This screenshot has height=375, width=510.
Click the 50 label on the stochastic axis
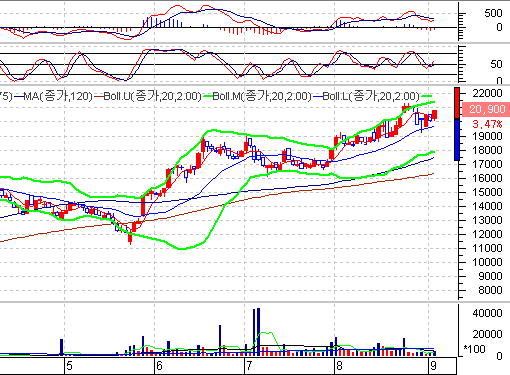496,64
